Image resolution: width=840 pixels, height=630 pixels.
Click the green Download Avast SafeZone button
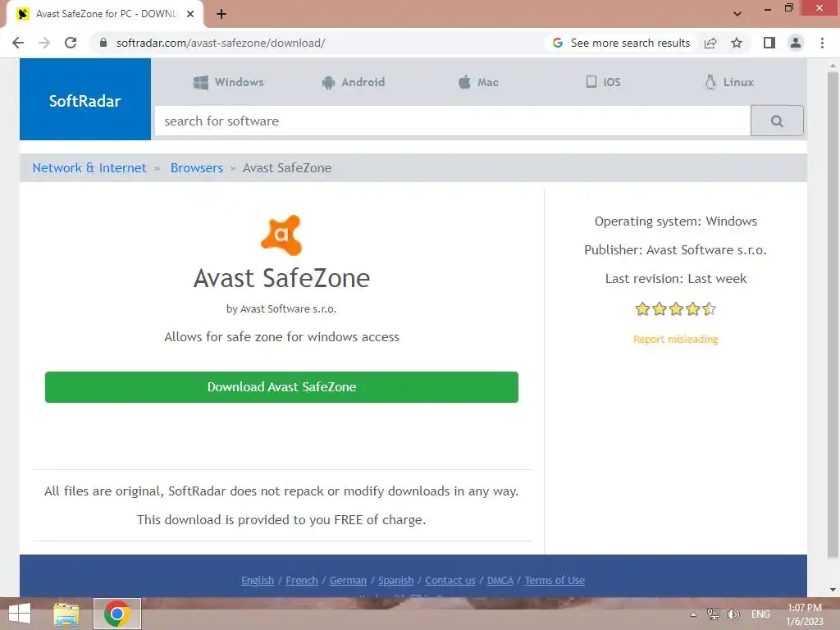coord(282,387)
